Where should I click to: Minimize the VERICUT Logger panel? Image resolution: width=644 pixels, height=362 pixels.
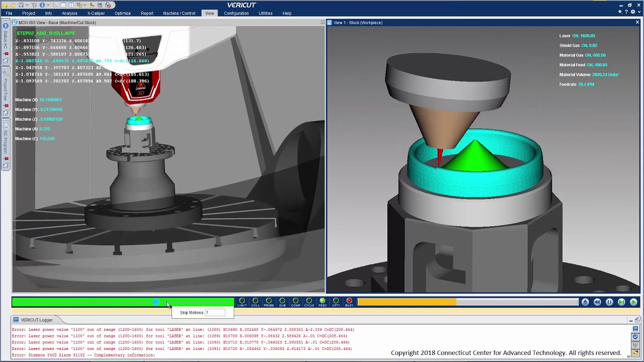click(x=631, y=320)
